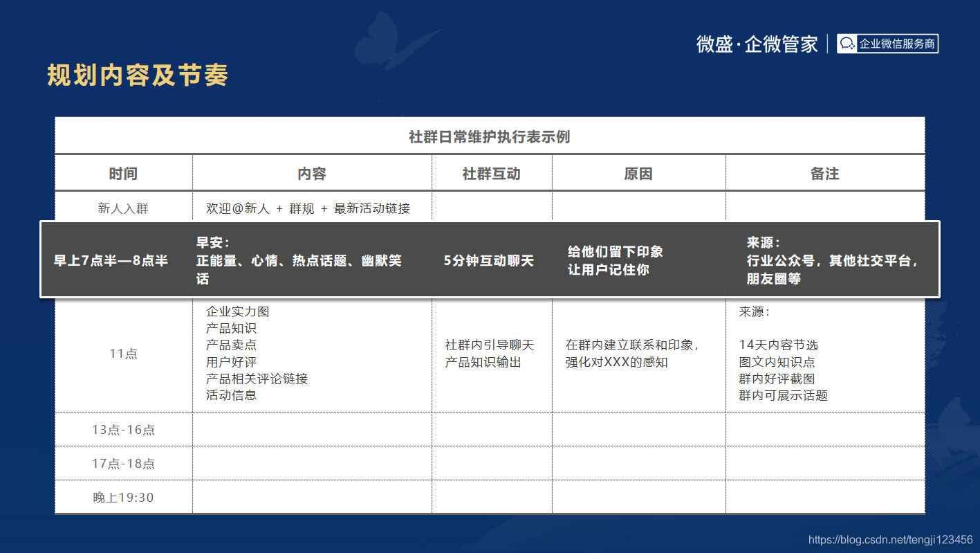
Task: Select the slide title 规划内容及节奏
Action: pos(138,75)
